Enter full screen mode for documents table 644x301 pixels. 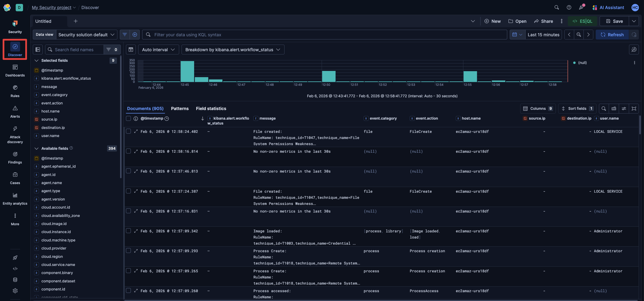click(634, 109)
